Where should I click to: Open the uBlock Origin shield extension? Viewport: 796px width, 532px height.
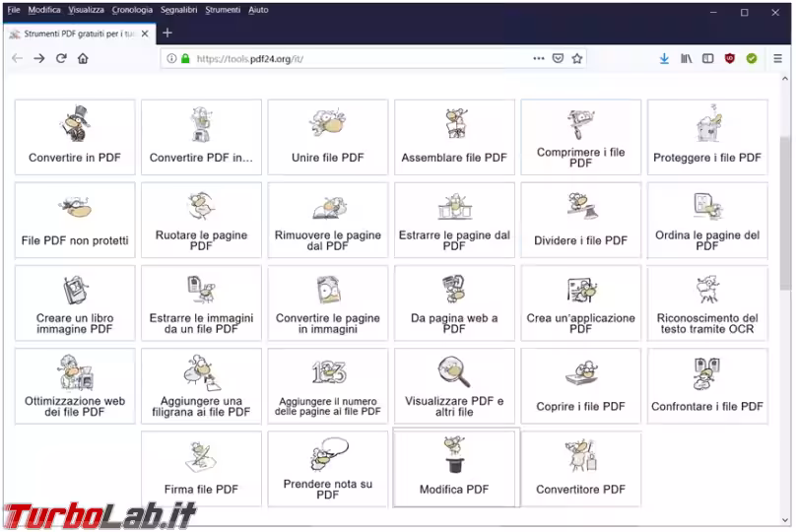pos(729,58)
